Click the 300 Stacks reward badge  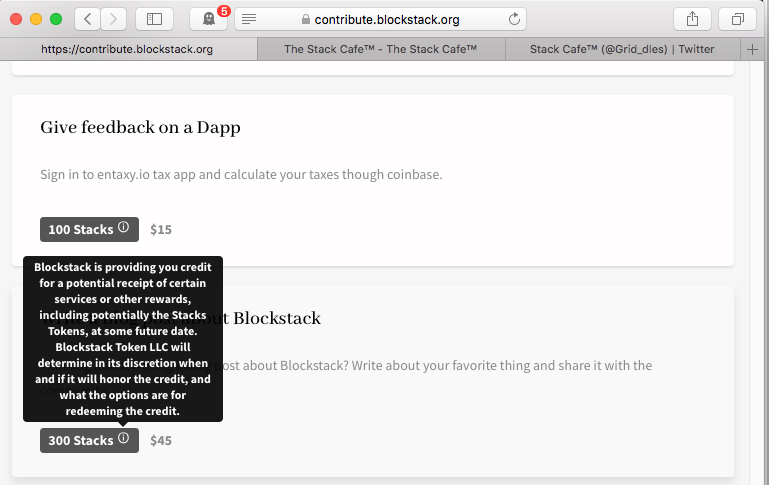89,440
